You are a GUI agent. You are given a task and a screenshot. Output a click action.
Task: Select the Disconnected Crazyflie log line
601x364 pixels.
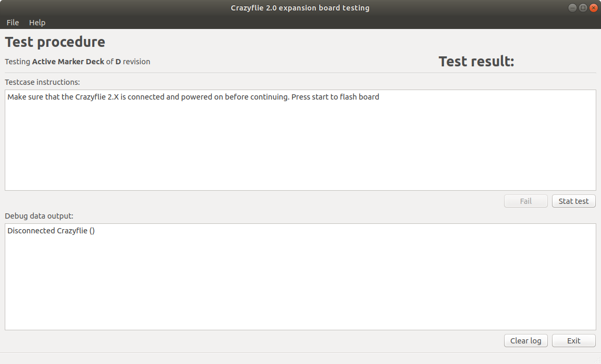pos(51,231)
